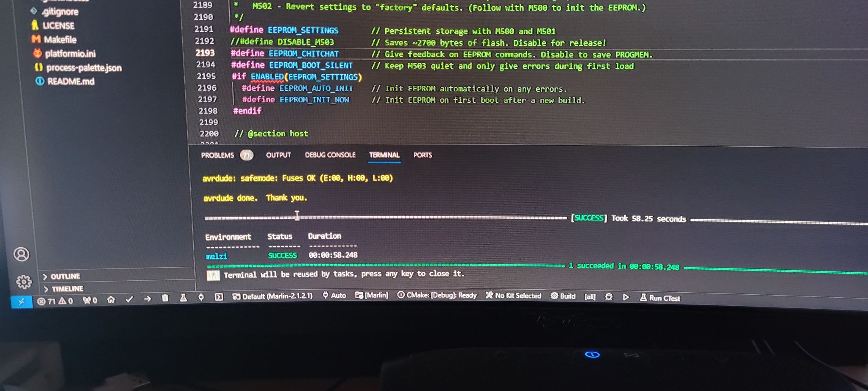This screenshot has height=391, width=868.
Task: Show the 71 errors and 0 warnings
Action: [x=55, y=301]
